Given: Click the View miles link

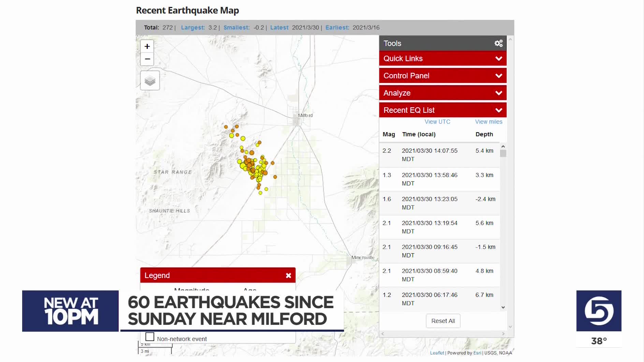Looking at the screenshot, I should 488,122.
